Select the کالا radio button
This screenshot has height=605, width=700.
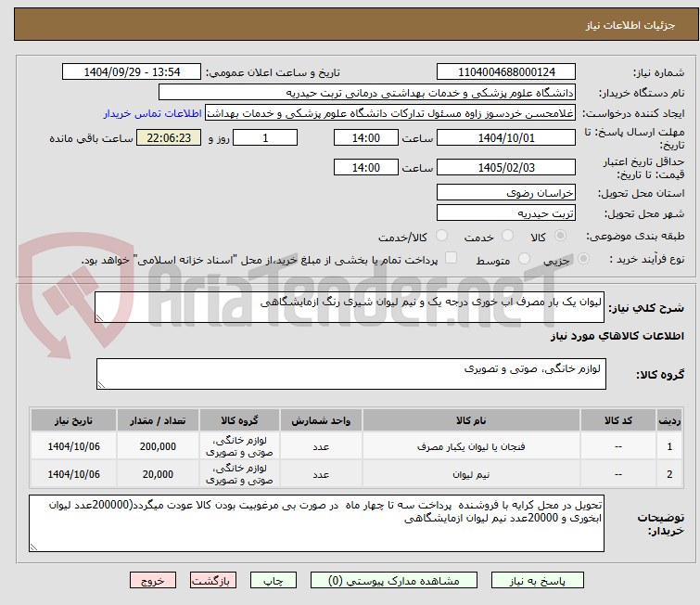pos(560,236)
